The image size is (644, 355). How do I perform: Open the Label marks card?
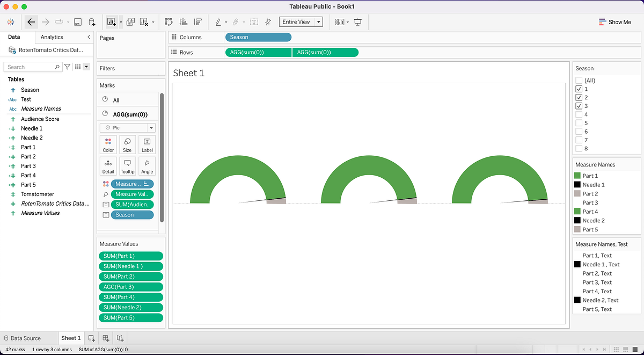[x=147, y=144]
